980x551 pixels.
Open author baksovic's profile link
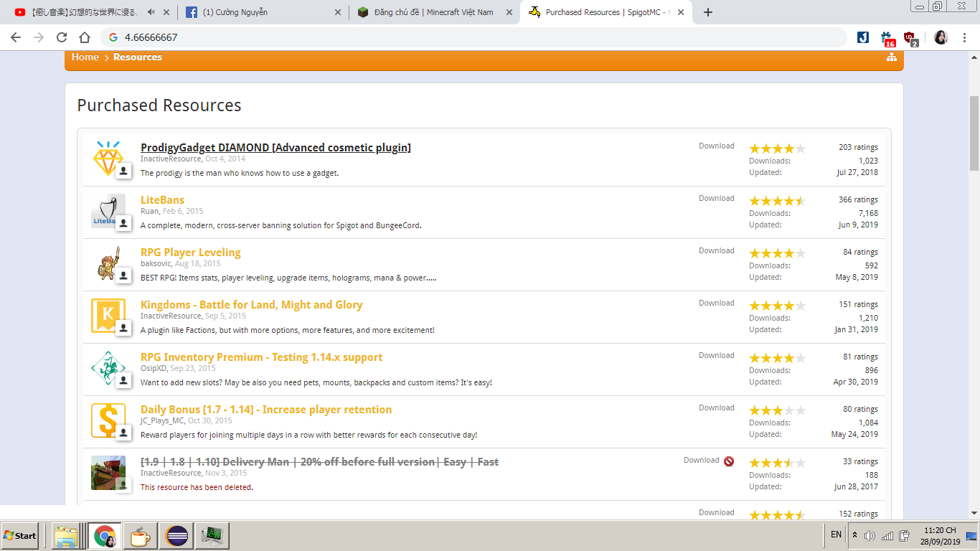tap(156, 263)
